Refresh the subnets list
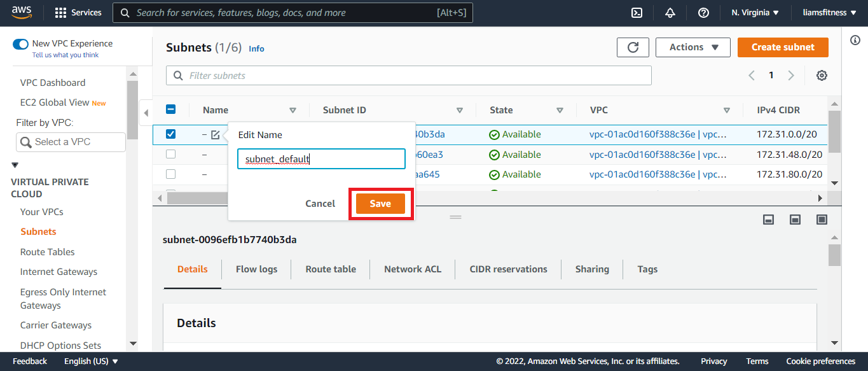The width and height of the screenshot is (868, 371). (633, 47)
